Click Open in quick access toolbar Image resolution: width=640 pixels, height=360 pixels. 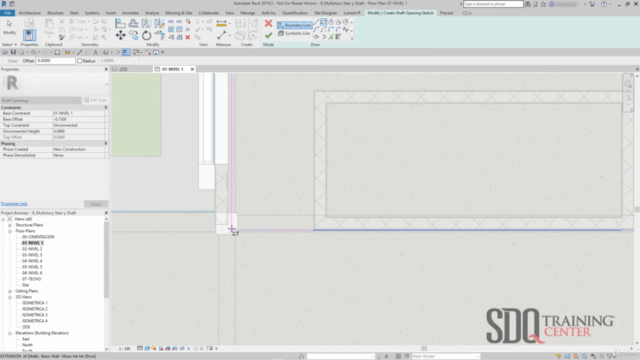5,52
